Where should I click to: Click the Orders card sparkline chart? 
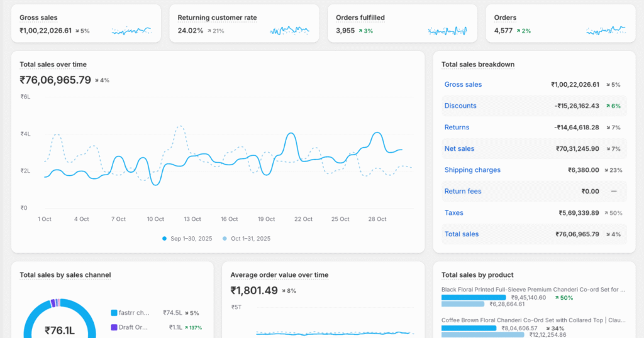[606, 30]
